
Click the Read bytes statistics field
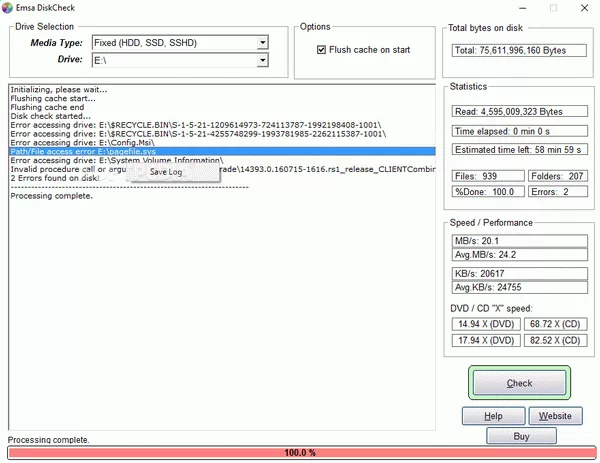(519, 111)
